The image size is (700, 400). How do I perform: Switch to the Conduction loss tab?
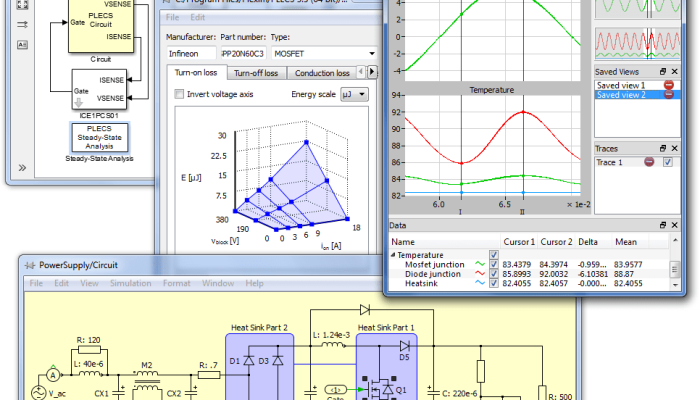(322, 73)
